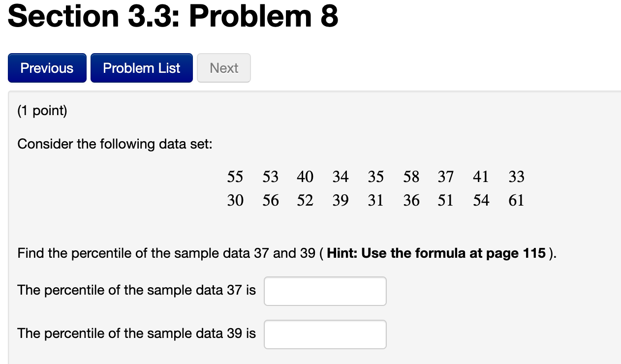The height and width of the screenshot is (364, 621).
Task: Click data value 30 in second row
Action: (x=235, y=200)
